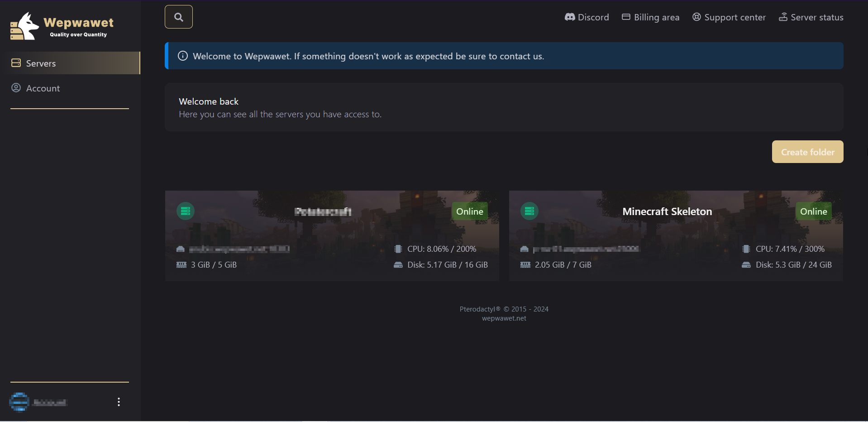Click the network icon on Minecraft Skeleton card
The image size is (868, 422).
pyautogui.click(x=525, y=249)
